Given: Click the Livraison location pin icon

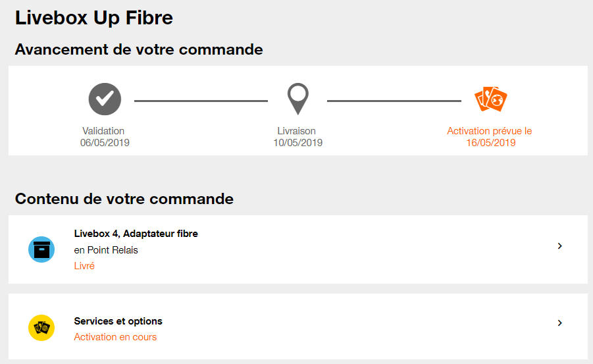Looking at the screenshot, I should point(297,99).
